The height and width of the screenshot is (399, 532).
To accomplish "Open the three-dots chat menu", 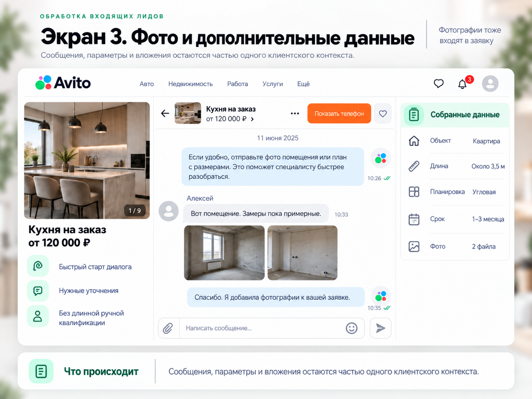I will (295, 114).
